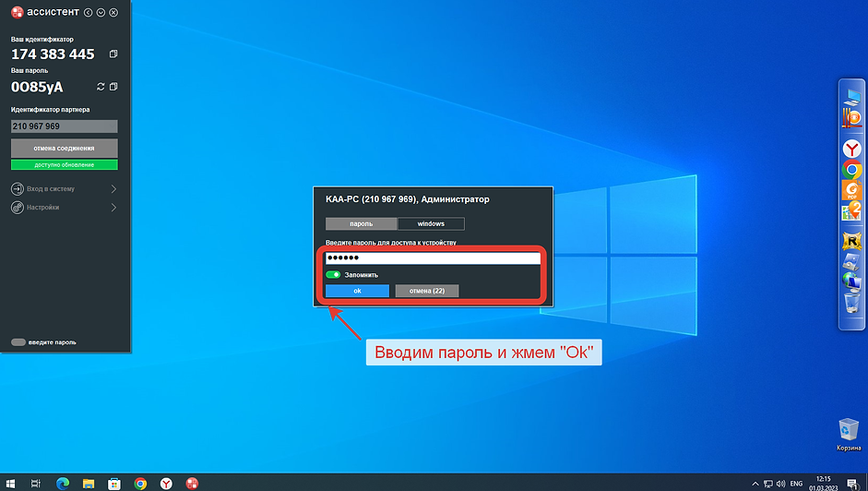Open the notification center icon
Viewport: 868px width, 491px height.
853,484
